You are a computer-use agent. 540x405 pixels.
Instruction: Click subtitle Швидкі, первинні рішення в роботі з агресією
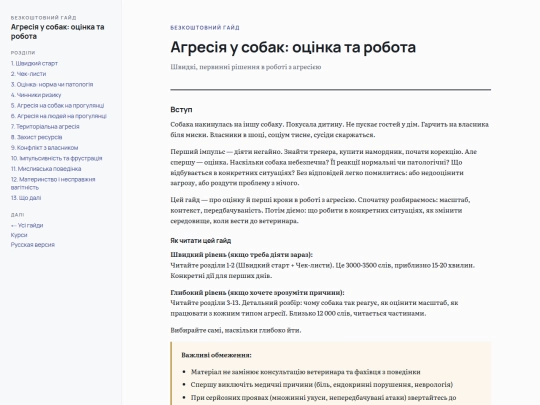(x=246, y=67)
